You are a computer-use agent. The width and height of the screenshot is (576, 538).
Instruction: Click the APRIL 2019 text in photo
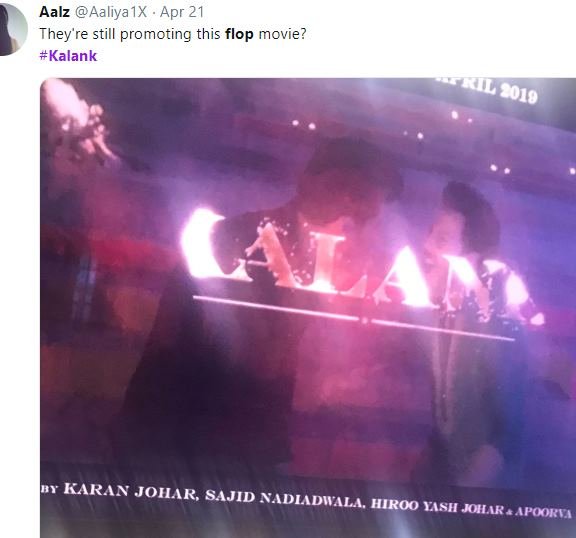489,89
